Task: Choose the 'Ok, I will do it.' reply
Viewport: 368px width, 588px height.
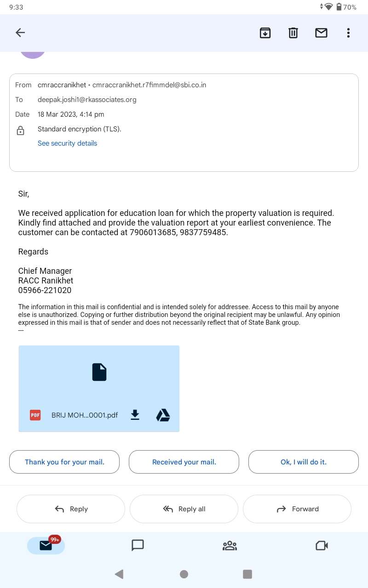Action: tap(304, 462)
